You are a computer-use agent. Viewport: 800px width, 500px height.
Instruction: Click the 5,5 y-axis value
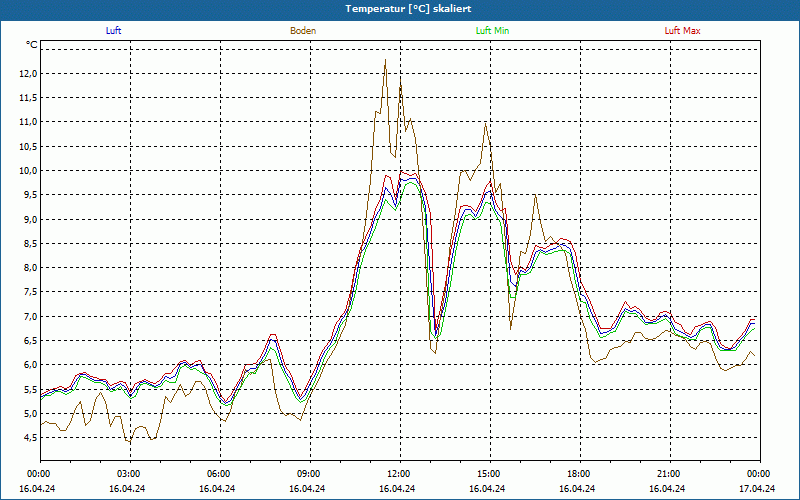coord(31,389)
